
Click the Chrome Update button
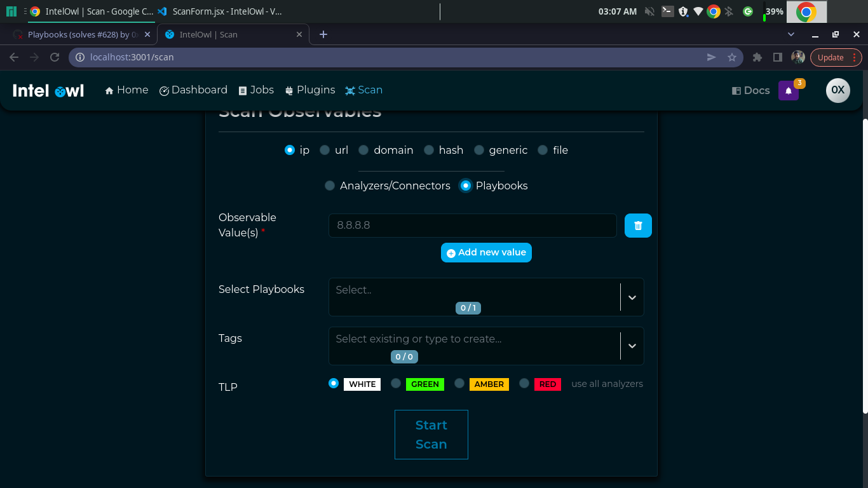(x=836, y=57)
